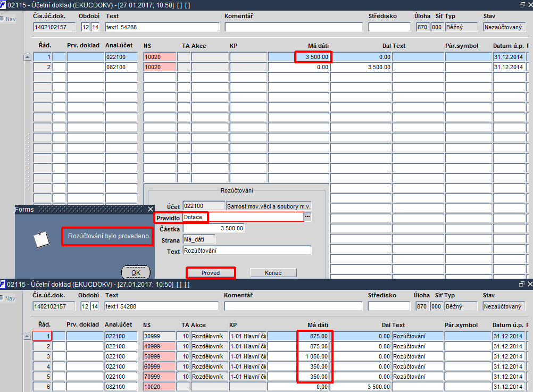Click NS cell 40999 in lower window
The width and height of the screenshot is (533, 392).
pyautogui.click(x=159, y=346)
